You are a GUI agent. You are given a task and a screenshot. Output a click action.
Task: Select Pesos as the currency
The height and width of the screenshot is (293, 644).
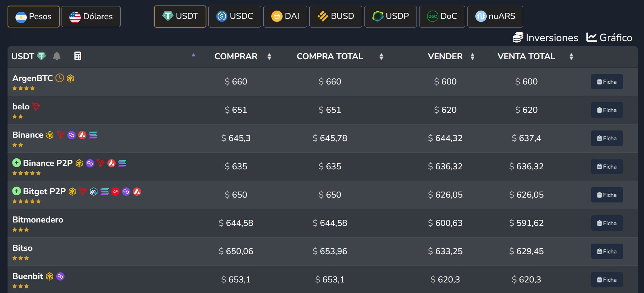pyautogui.click(x=34, y=17)
